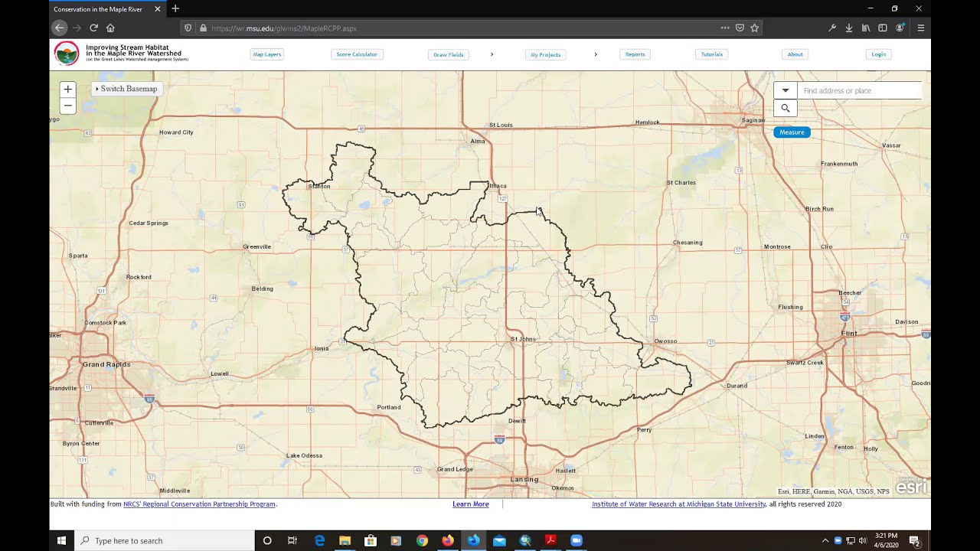Open the Map Layers menu

[267, 54]
